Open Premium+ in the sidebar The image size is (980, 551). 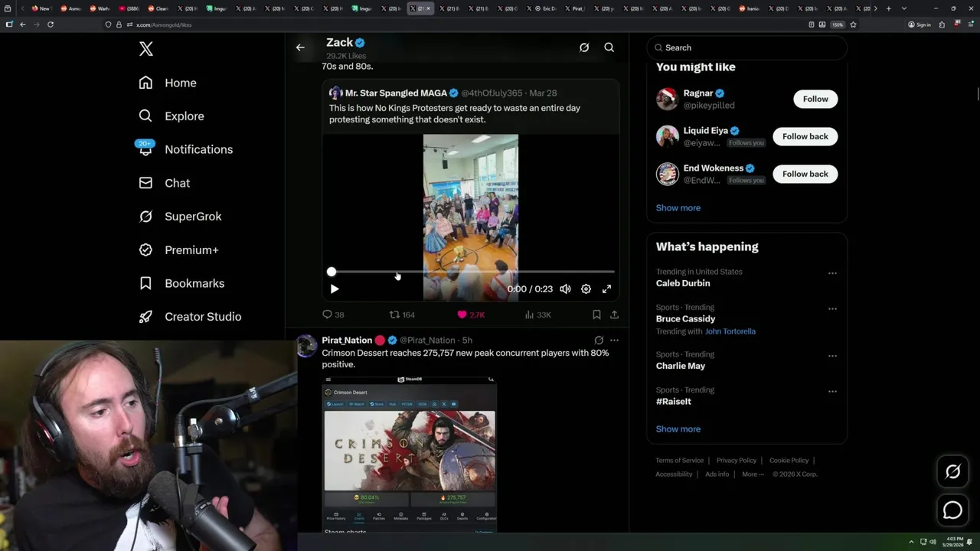click(x=178, y=250)
